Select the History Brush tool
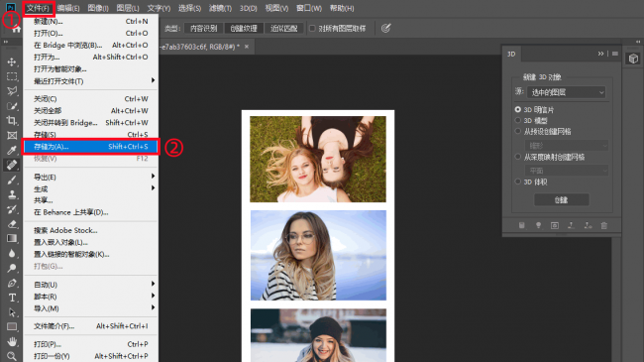 point(12,209)
